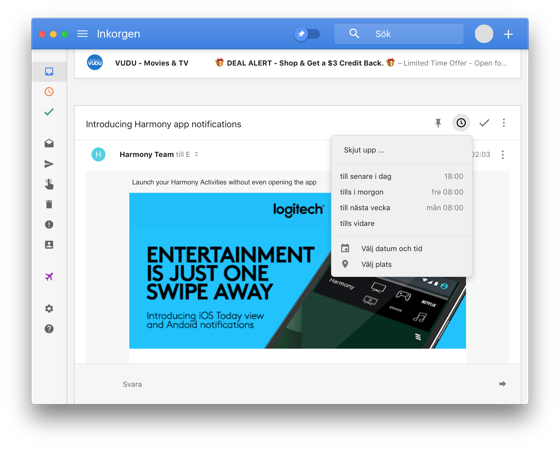Image resolution: width=560 pixels, height=449 pixels.
Task: Select 'Välj plats' option
Action: click(401, 264)
